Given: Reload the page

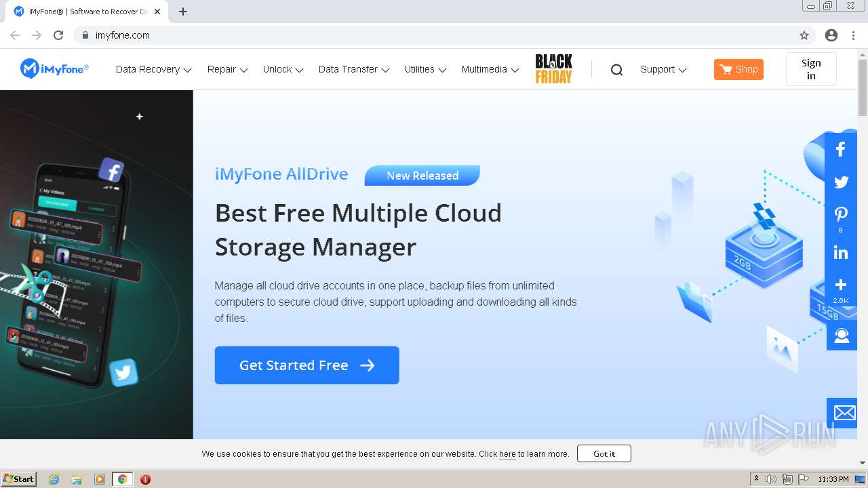Looking at the screenshot, I should tap(58, 35).
